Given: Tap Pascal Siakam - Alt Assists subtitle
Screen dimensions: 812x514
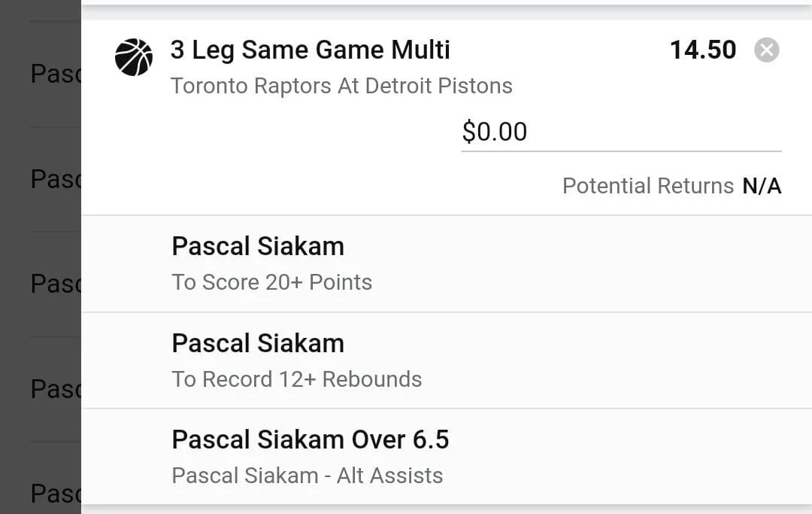Looking at the screenshot, I should [307, 476].
